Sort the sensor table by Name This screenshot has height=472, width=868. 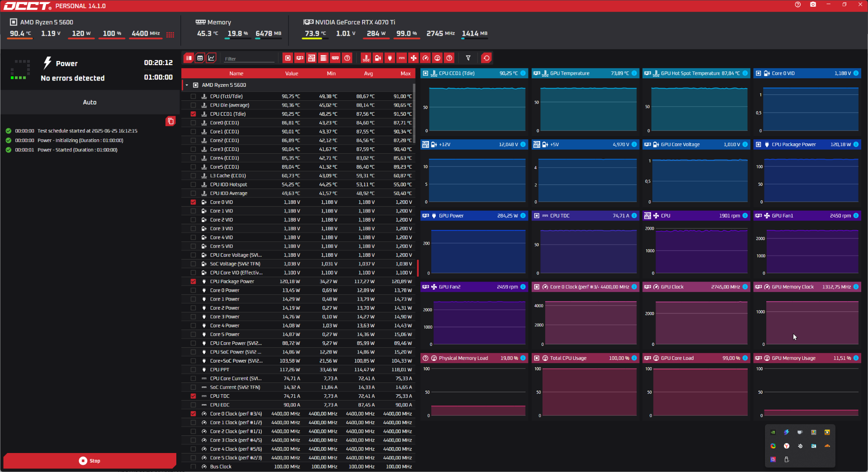click(x=236, y=74)
